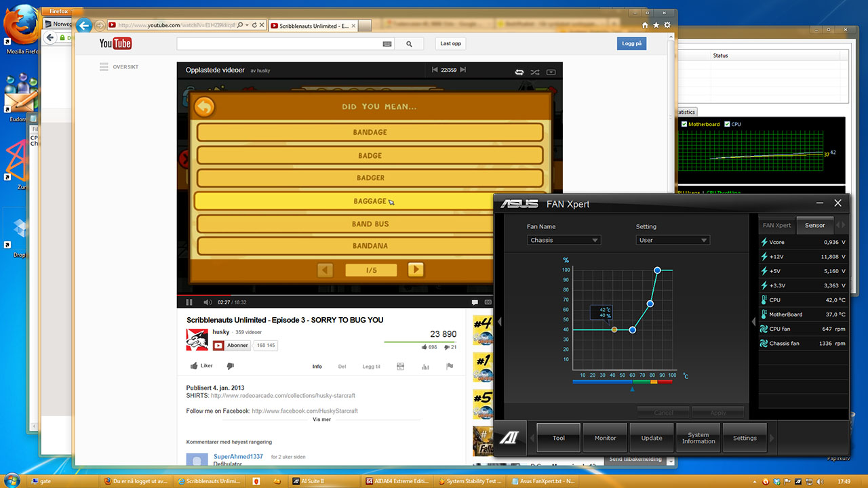Open the Fan Name Chassis dropdown

[x=564, y=240]
